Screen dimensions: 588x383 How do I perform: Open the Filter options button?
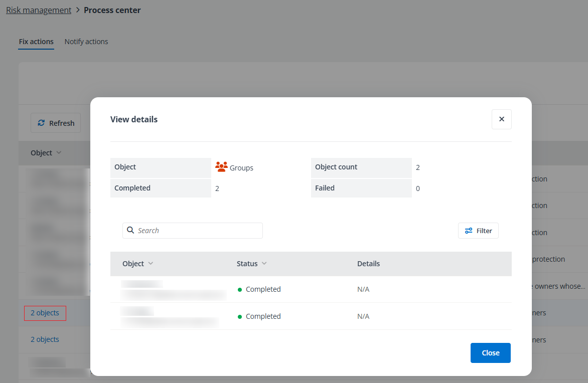coord(478,231)
